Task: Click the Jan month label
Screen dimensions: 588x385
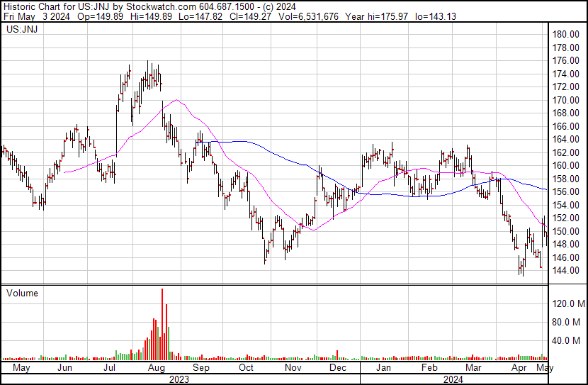Action: click(383, 368)
